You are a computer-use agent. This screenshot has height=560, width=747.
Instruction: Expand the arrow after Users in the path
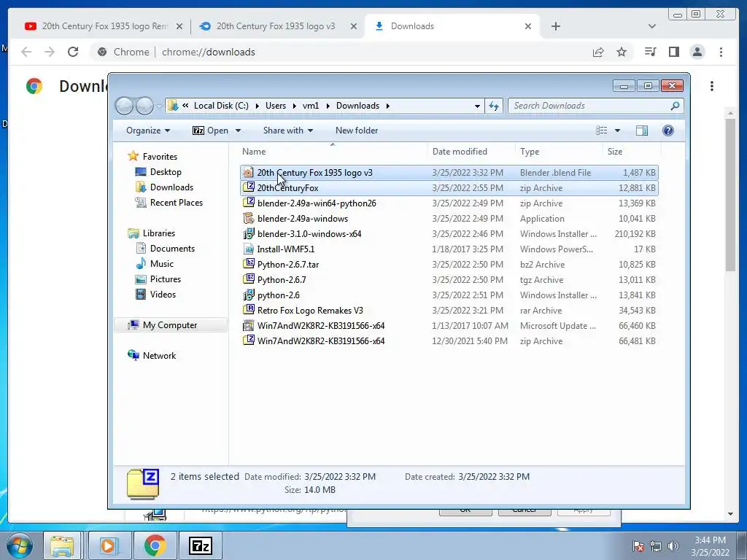[x=295, y=106]
